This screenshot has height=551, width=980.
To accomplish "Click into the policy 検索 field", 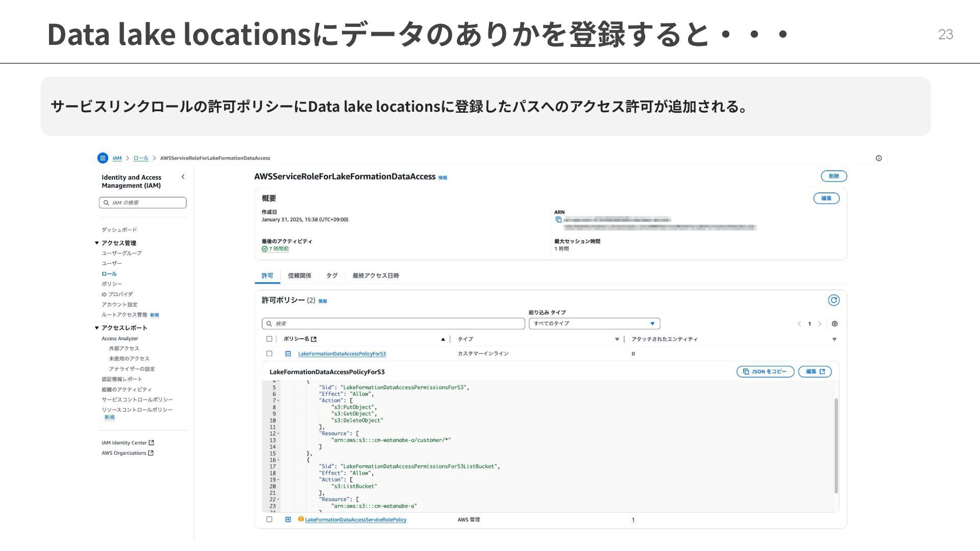I will tap(393, 323).
